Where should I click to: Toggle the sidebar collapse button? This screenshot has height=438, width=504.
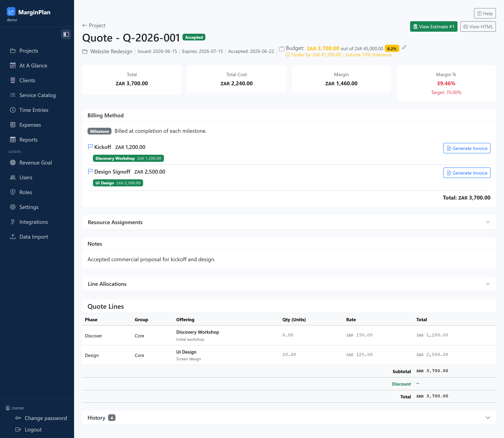[x=66, y=34]
